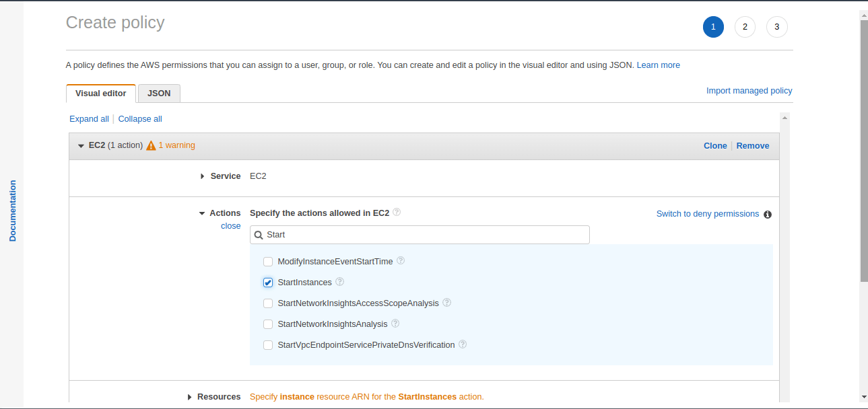Open help icon for ModifyInstanceEventStartTime
Viewport: 868px width, 409px height.
point(401,260)
